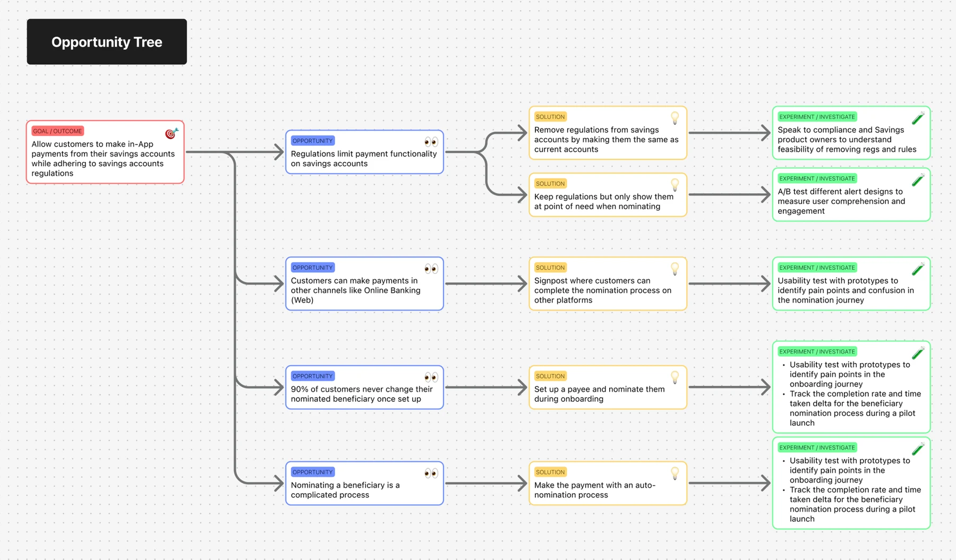Click test tube icon on bottom experiment card
This screenshot has width=956, height=560.
tap(918, 449)
